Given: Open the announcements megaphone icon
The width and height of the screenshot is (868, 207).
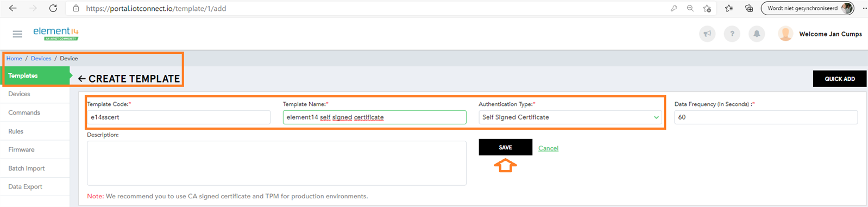Looking at the screenshot, I should click(707, 34).
